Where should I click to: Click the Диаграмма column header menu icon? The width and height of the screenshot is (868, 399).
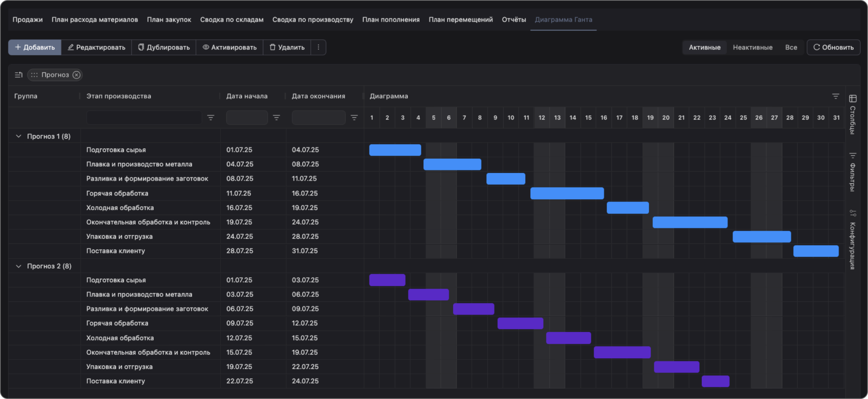pos(835,96)
